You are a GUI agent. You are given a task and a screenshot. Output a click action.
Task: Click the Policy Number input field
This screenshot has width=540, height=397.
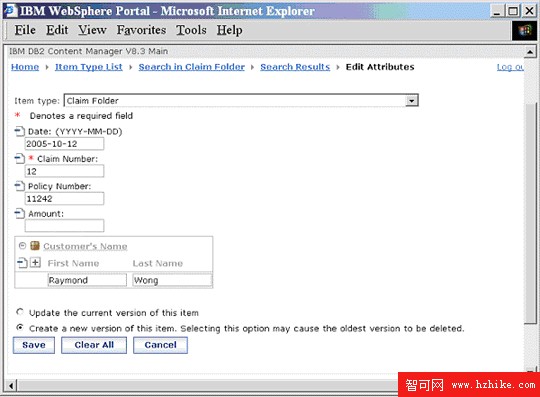(64, 199)
